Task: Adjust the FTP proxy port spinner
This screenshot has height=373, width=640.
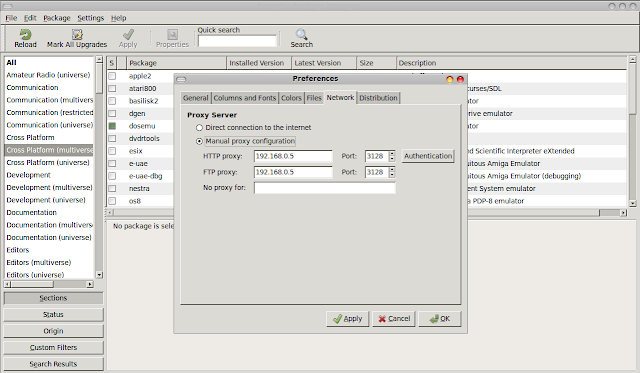Action: (x=392, y=172)
